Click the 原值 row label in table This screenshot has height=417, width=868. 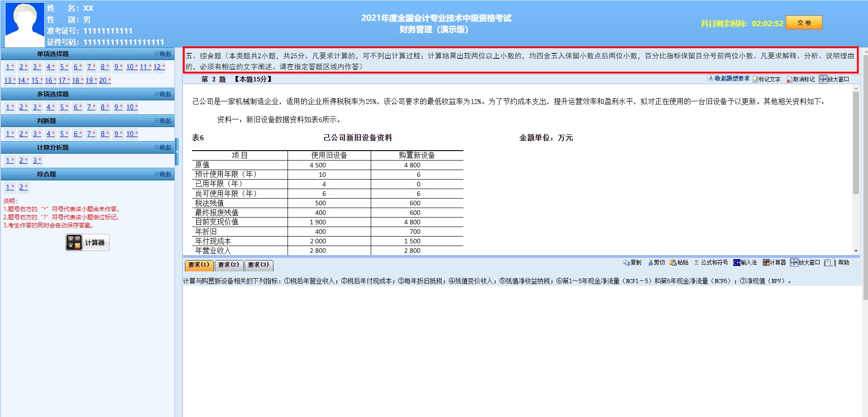202,165
